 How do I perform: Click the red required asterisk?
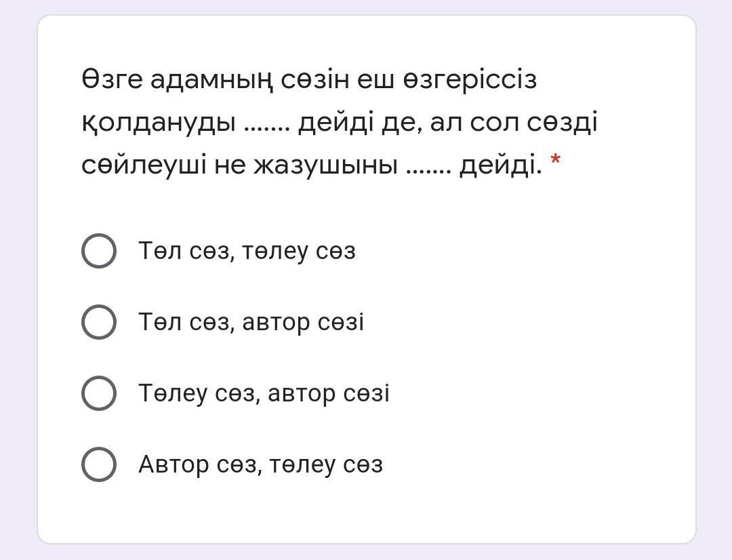[x=556, y=161]
